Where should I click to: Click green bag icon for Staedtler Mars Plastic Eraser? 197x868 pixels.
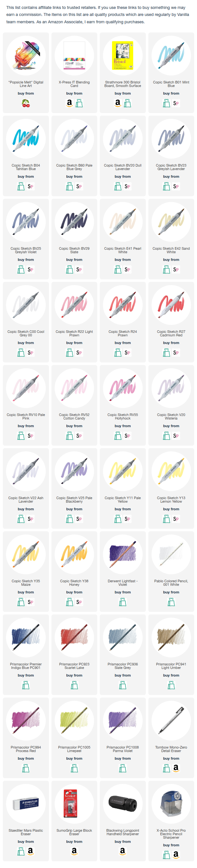(x=21, y=851)
